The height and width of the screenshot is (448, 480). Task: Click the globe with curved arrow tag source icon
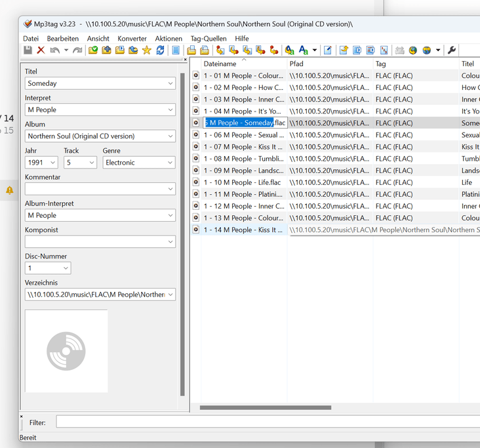click(x=413, y=50)
